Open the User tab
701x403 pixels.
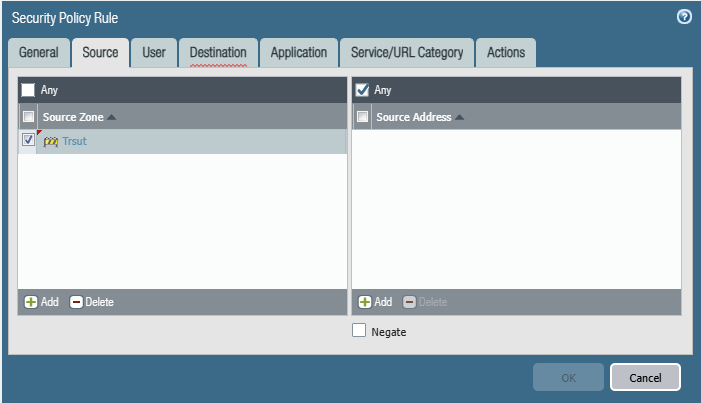tap(154, 53)
